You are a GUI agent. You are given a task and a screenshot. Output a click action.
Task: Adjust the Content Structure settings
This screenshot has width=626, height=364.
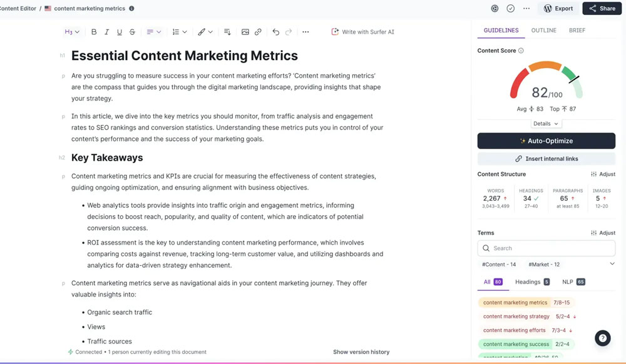point(603,174)
